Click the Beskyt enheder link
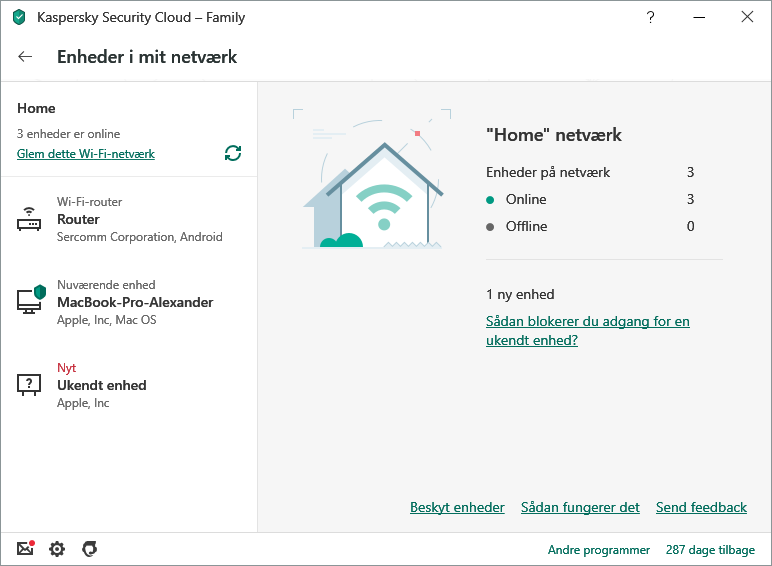The image size is (772, 566). tap(457, 508)
